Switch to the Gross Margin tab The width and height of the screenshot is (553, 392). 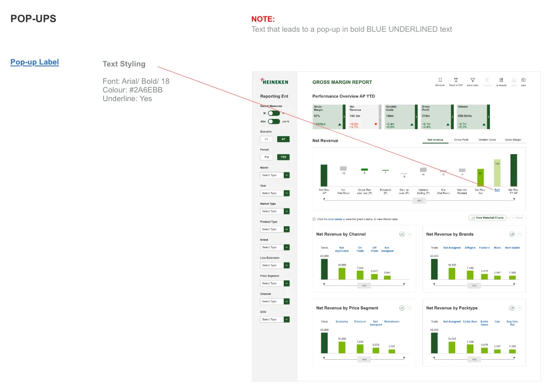tap(513, 140)
